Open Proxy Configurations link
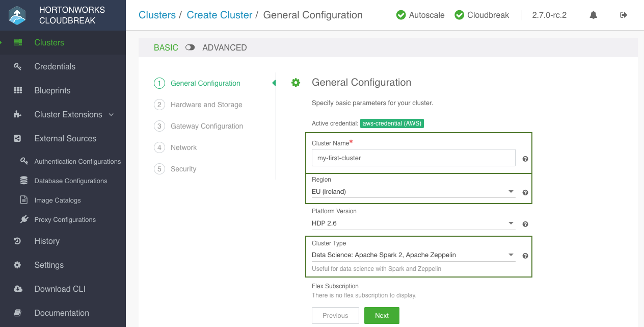 click(x=65, y=219)
